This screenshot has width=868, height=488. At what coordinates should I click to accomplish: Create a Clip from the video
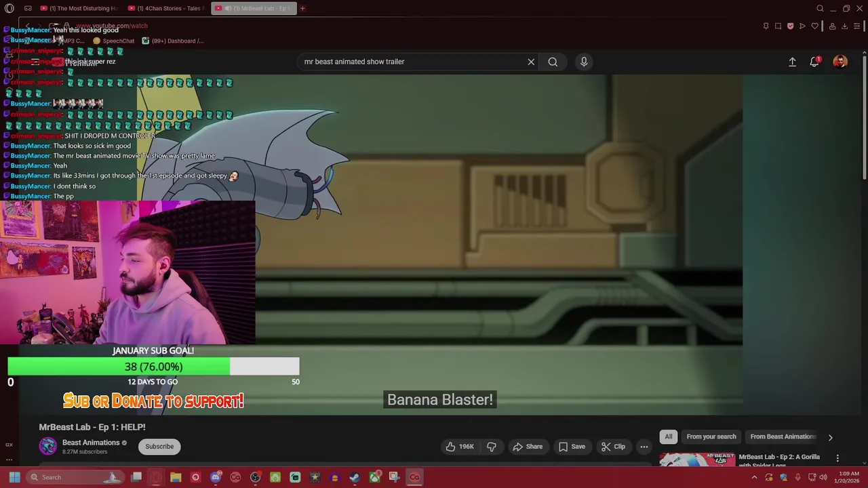[x=613, y=446]
